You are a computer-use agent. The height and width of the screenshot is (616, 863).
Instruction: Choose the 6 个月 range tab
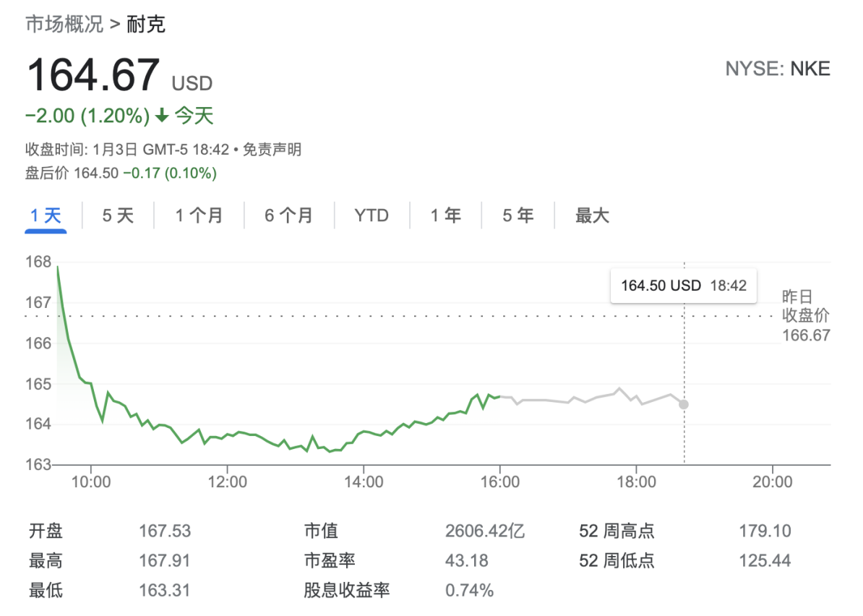(288, 215)
